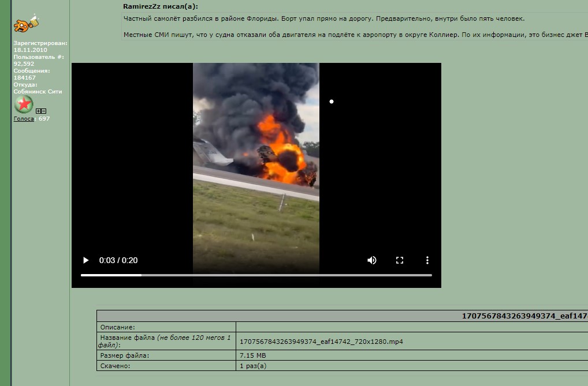The width and height of the screenshot is (588, 386).
Task: Click the Размер файла label
Action: (x=125, y=355)
